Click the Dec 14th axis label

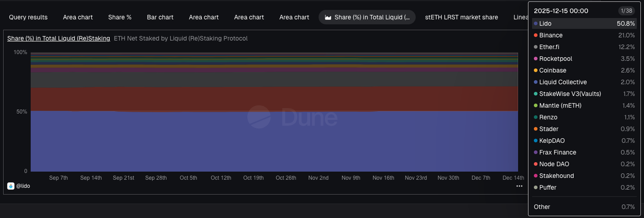click(513, 178)
